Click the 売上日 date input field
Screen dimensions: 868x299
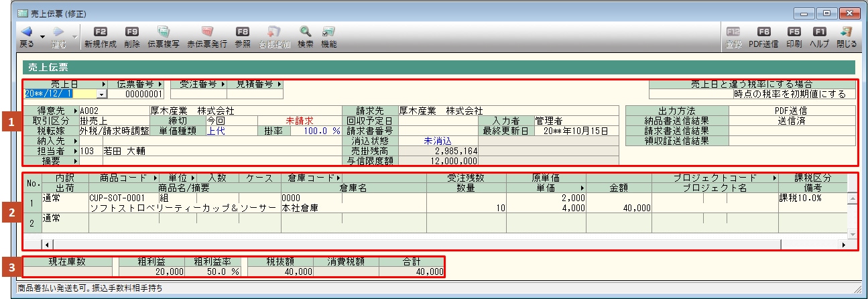tap(61, 95)
